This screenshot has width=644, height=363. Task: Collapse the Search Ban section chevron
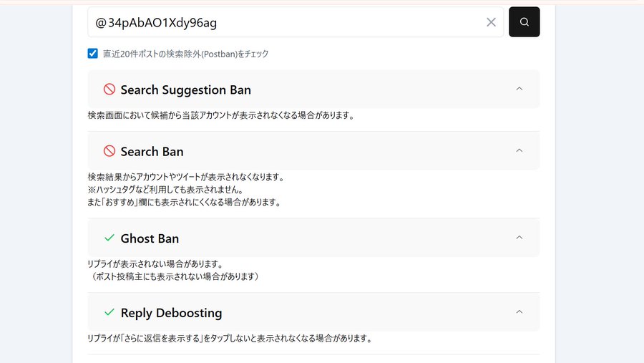[519, 151]
